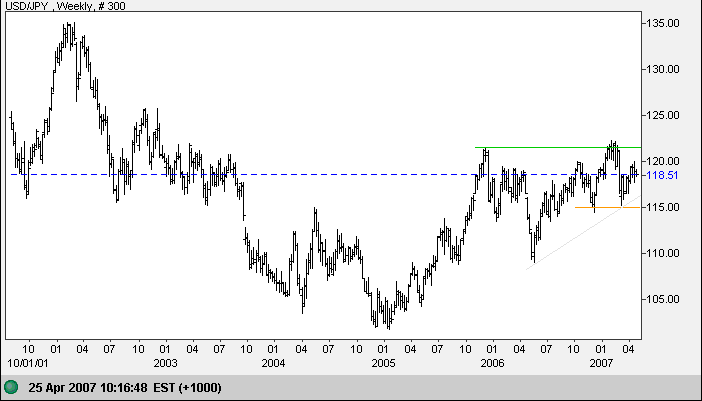Select the USD/JPY Weekly chart title

click(65, 6)
